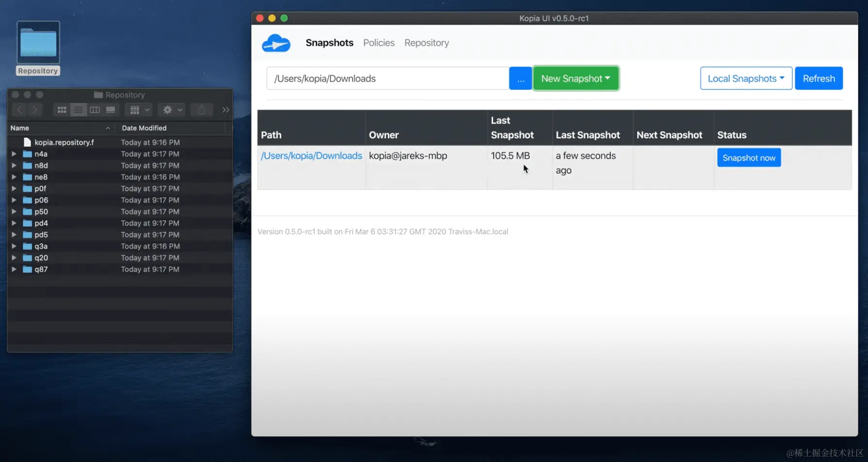Switch Finder to list view
Image resolution: width=868 pixels, height=462 pixels.
(x=78, y=110)
